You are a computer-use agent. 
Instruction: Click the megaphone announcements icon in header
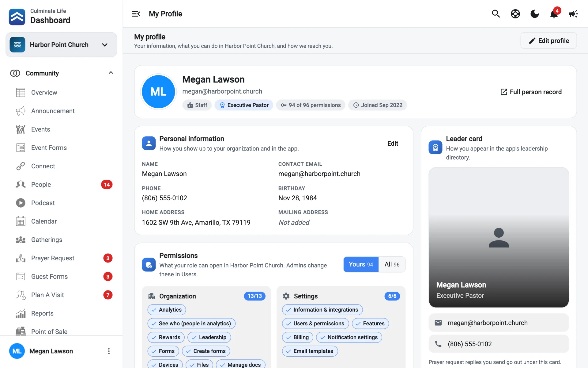573,14
